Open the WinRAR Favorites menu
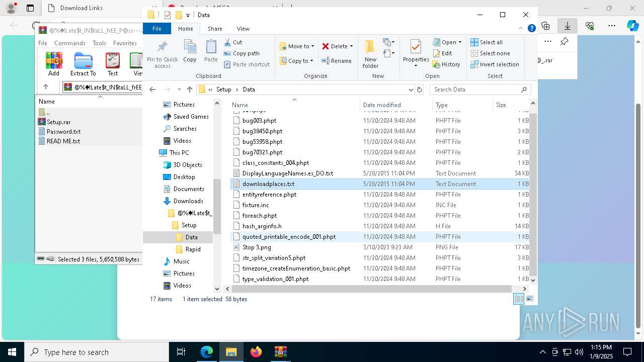644x362 pixels. (x=125, y=43)
